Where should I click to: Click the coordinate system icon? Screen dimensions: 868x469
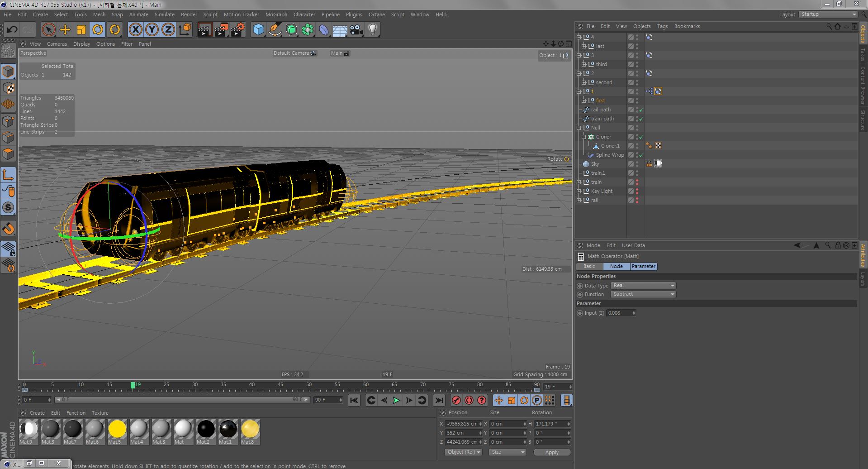185,30
